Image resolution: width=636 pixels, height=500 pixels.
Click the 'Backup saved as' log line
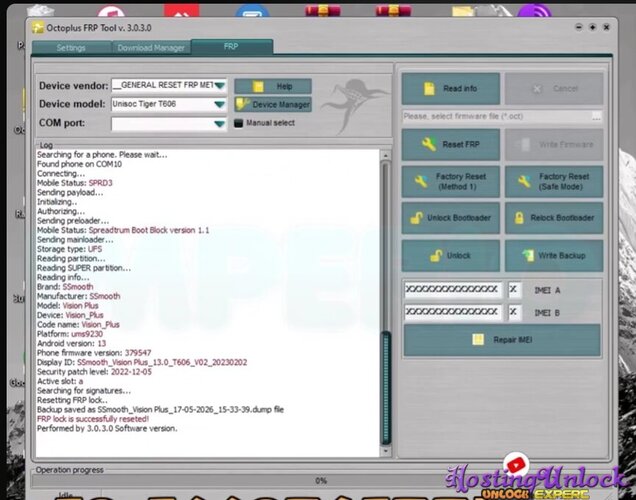pyautogui.click(x=160, y=410)
